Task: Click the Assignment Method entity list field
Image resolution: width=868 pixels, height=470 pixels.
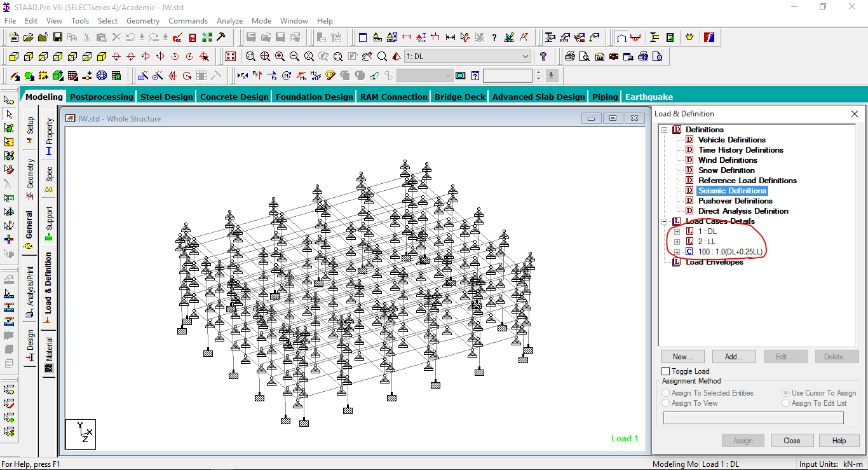Action: (x=753, y=417)
